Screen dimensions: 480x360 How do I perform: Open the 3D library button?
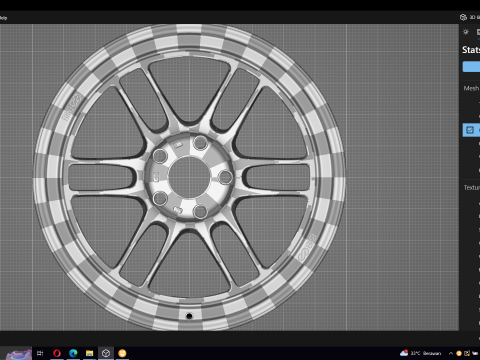click(469, 17)
